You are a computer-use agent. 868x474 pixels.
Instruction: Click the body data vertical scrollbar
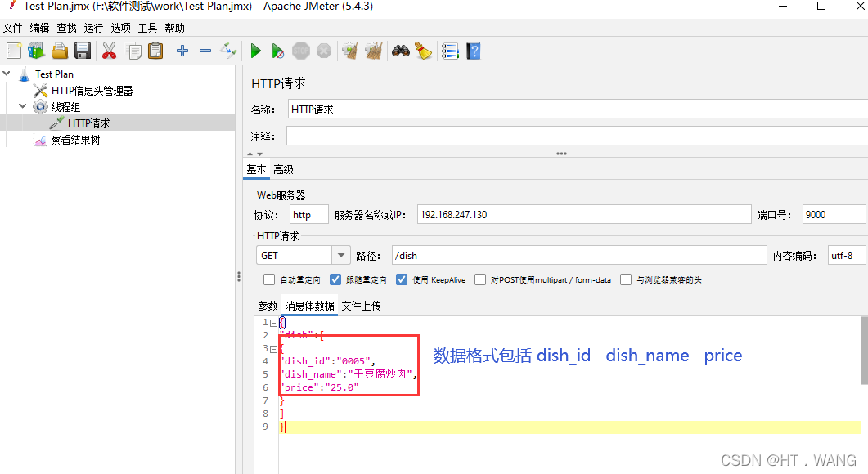coord(864,351)
